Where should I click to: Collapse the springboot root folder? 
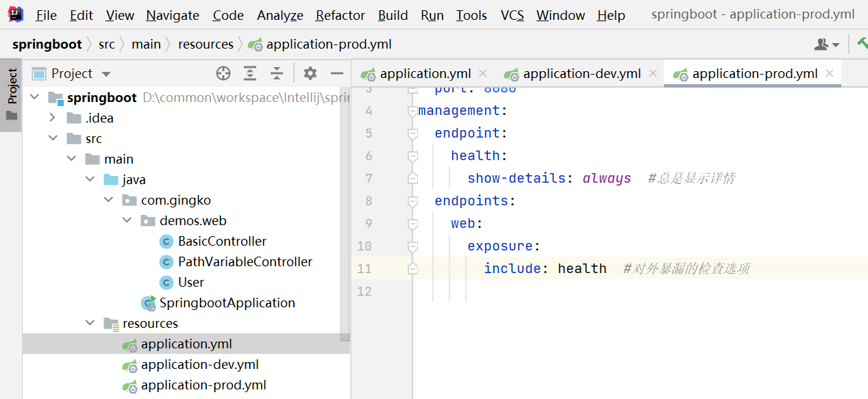34,97
